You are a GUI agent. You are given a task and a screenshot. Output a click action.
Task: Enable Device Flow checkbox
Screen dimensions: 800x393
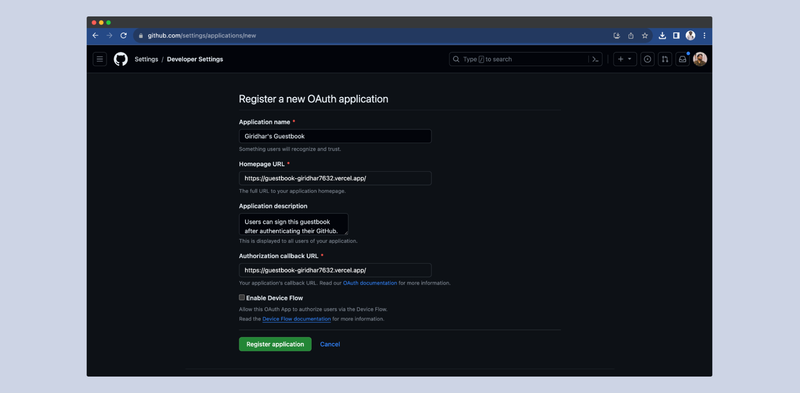[x=242, y=298]
